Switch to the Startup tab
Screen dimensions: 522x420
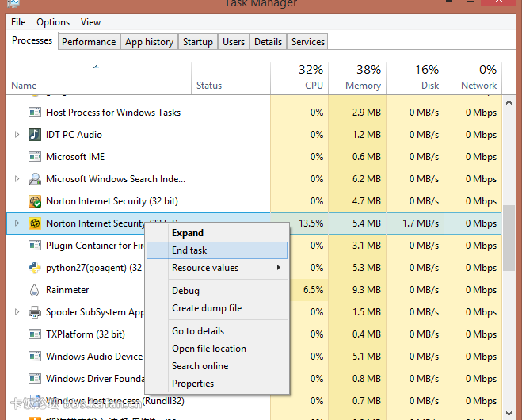click(198, 42)
